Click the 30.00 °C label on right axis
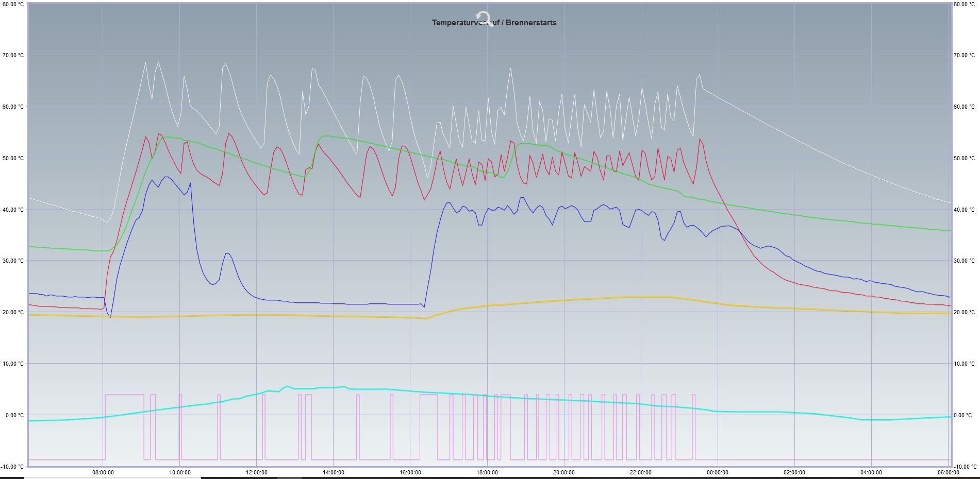The image size is (980, 479). point(964,261)
